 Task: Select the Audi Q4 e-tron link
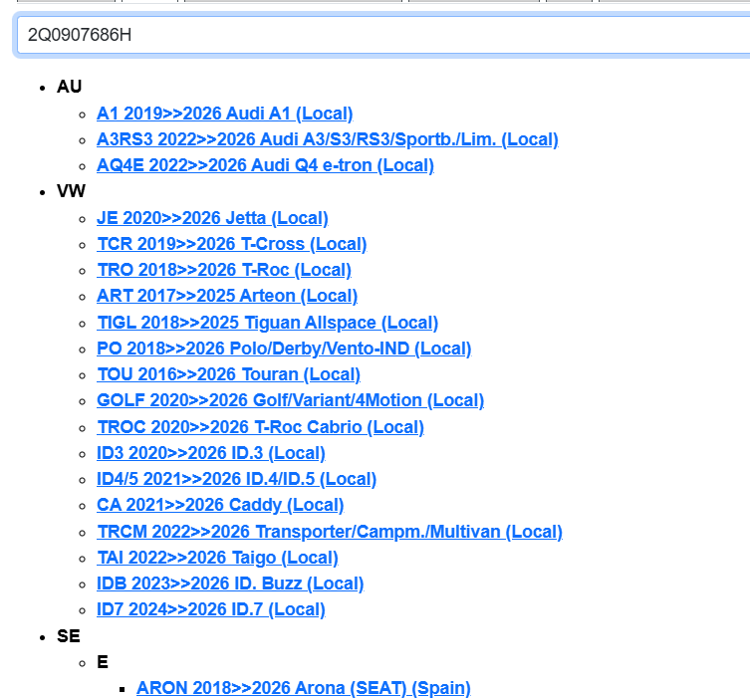tap(265, 165)
